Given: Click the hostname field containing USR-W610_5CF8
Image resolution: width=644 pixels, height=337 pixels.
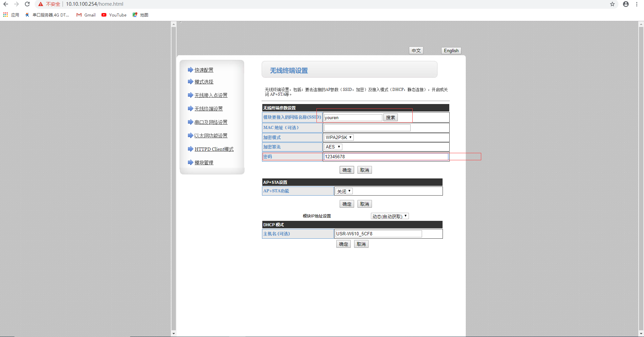Looking at the screenshot, I should (x=378, y=234).
